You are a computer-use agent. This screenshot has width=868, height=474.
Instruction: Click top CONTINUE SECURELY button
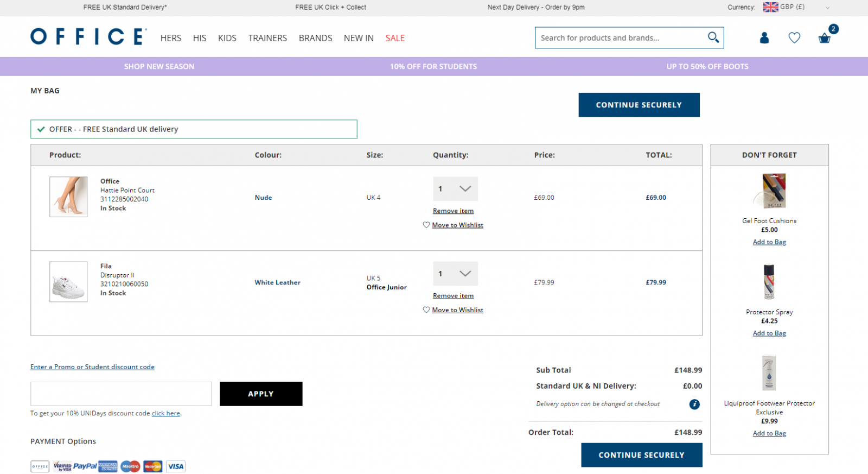click(639, 105)
